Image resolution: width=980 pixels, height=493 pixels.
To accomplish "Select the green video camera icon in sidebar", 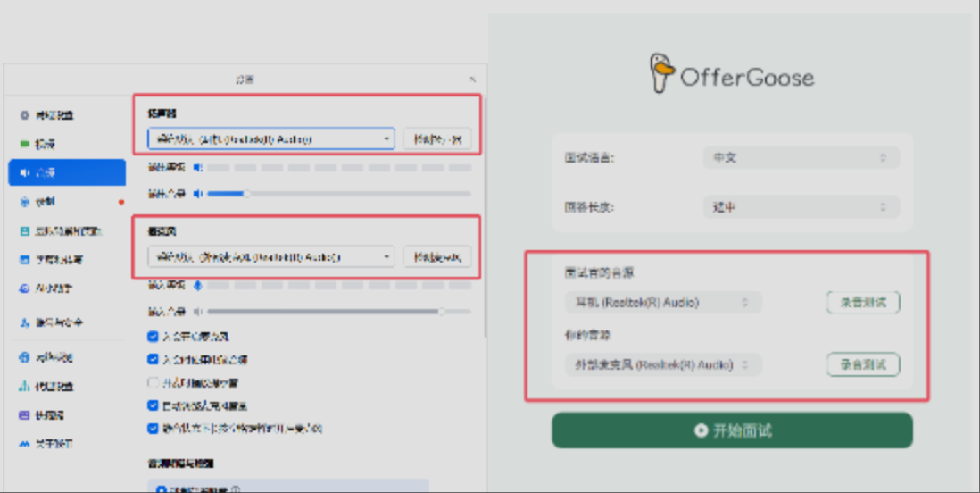I will [25, 144].
